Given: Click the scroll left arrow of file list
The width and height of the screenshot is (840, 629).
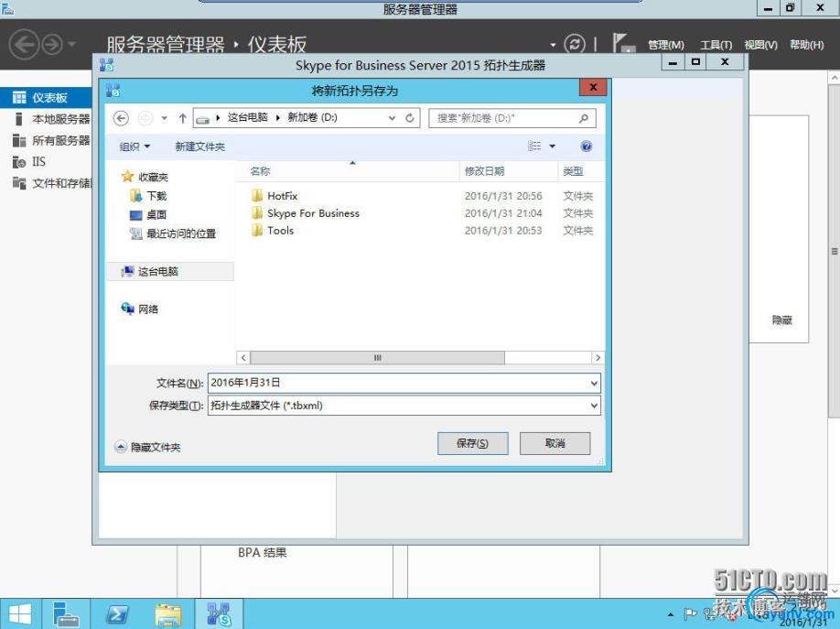Looking at the screenshot, I should (243, 358).
